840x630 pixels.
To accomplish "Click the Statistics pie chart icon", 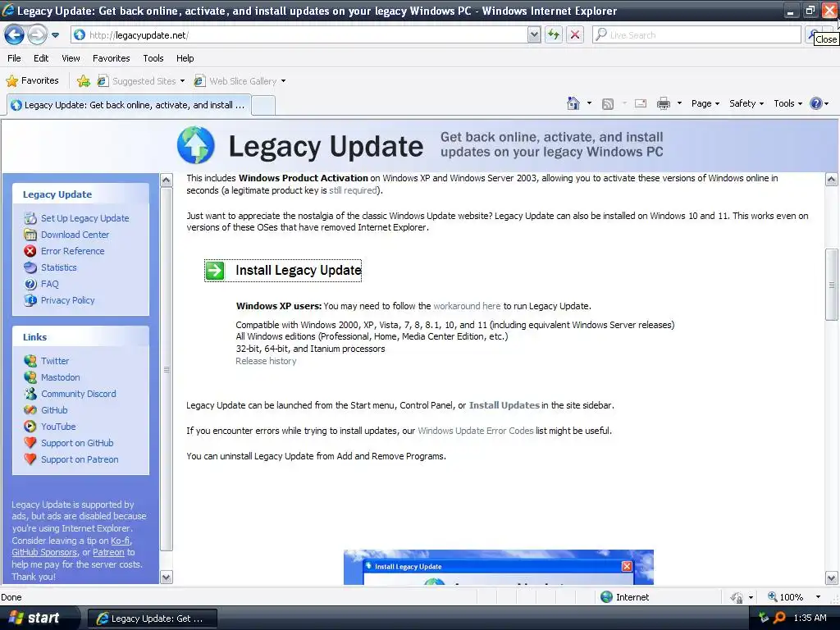I will coord(30,267).
